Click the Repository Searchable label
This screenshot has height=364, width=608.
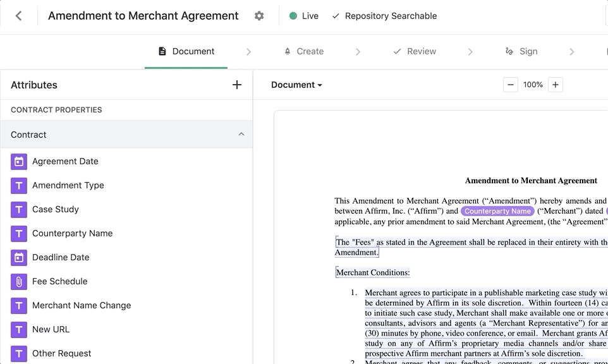(x=391, y=16)
